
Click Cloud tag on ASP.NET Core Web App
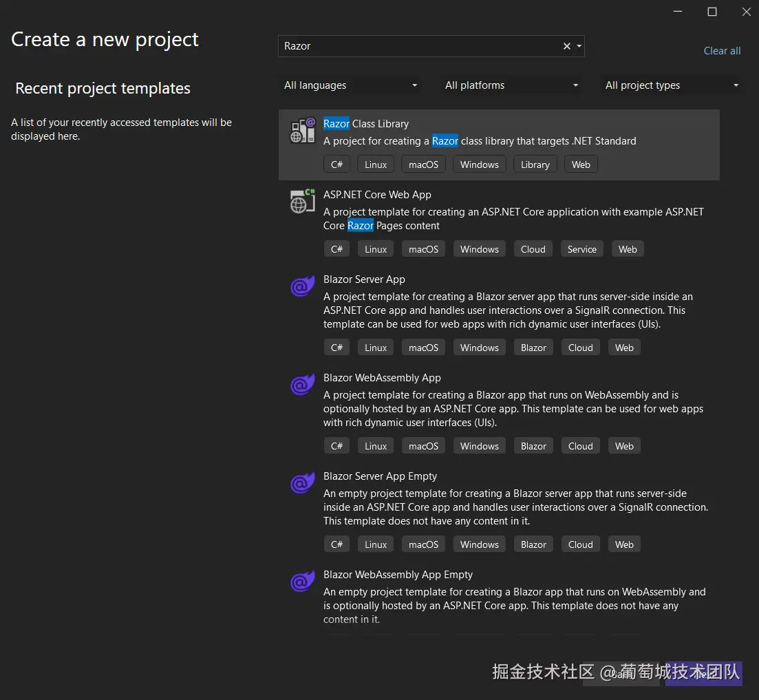(533, 249)
